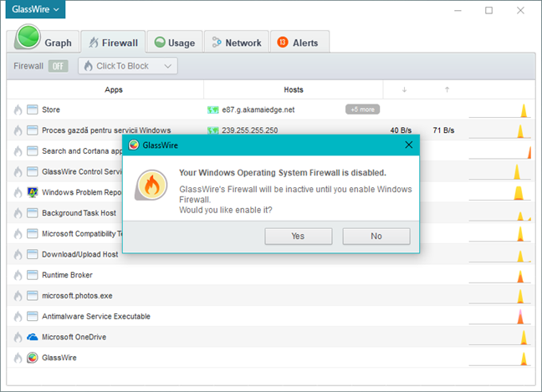Click the Microsoft OneDrive cloud icon
This screenshot has width=542, height=392.
(32, 337)
